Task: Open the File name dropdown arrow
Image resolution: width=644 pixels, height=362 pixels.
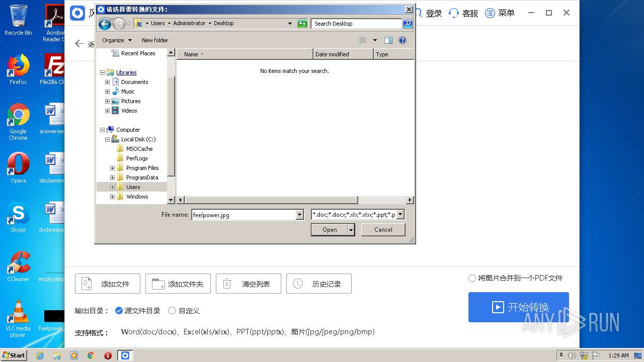Action: tap(300, 215)
